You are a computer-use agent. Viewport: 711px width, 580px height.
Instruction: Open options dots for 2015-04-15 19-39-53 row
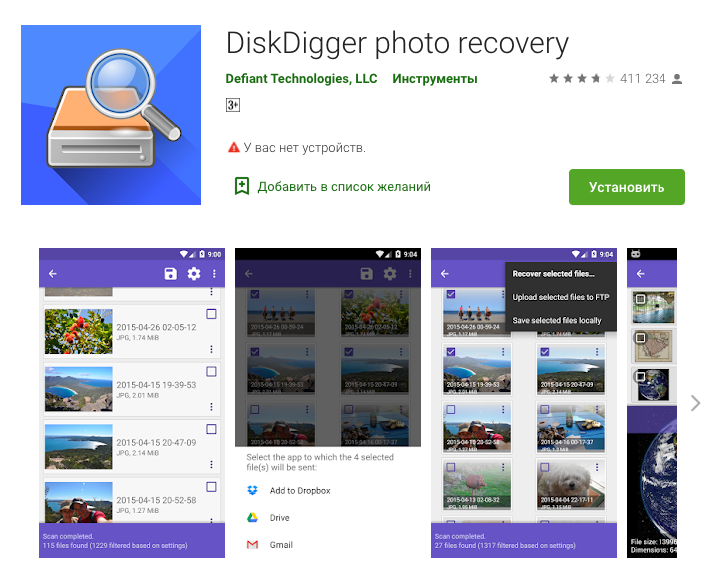pos(211,406)
